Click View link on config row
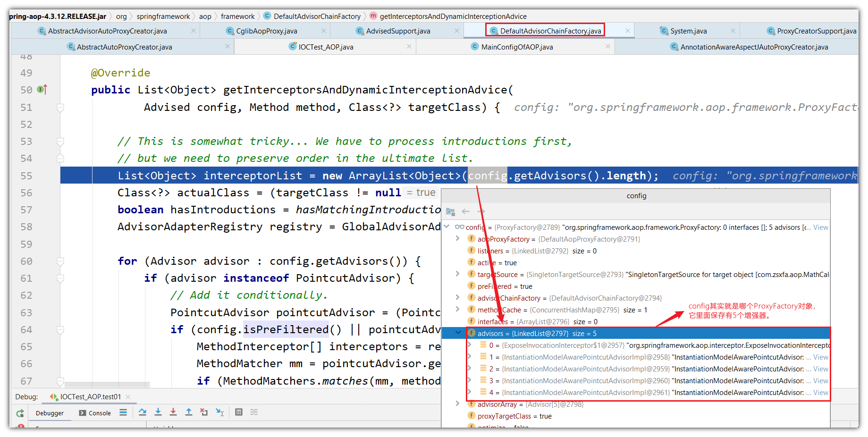 point(821,227)
